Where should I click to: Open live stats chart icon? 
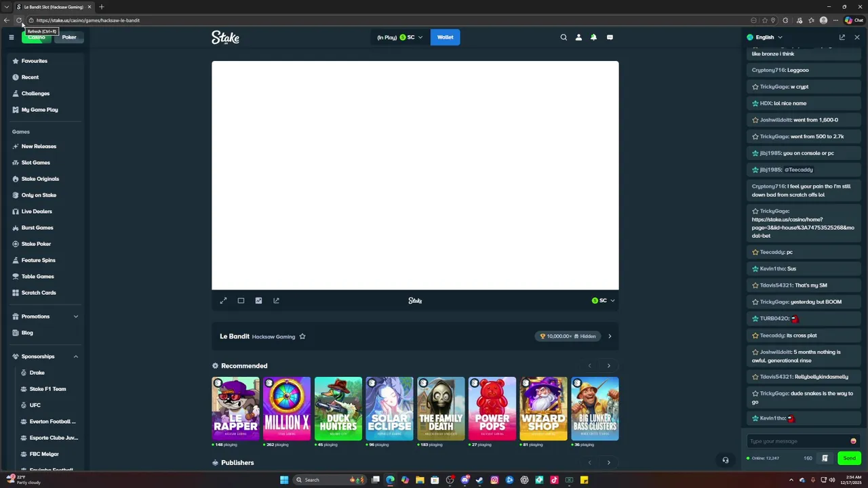(258, 300)
